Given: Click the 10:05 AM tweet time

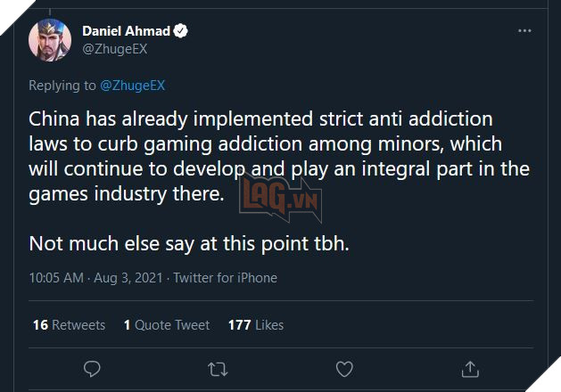Looking at the screenshot, I should (59, 278).
